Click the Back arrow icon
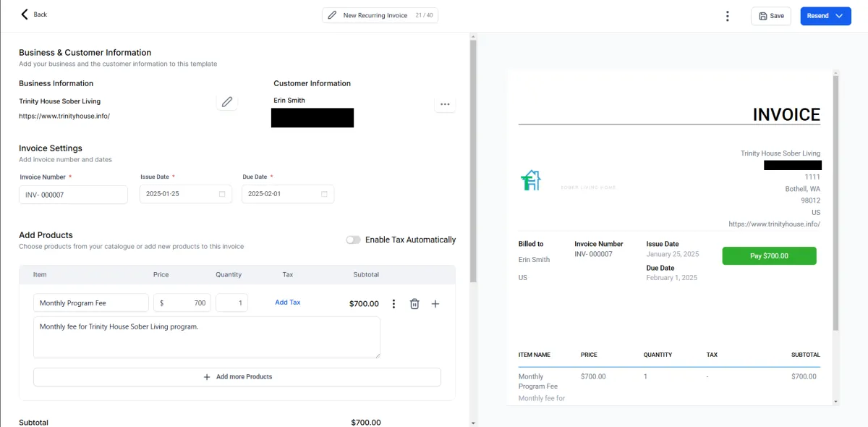868x427 pixels. point(25,14)
